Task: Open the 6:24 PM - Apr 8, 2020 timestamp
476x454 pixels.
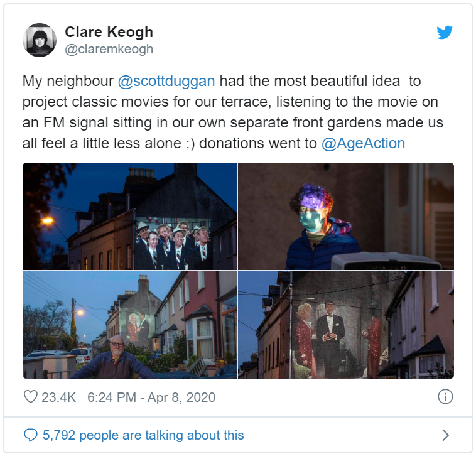Action: pos(151,397)
